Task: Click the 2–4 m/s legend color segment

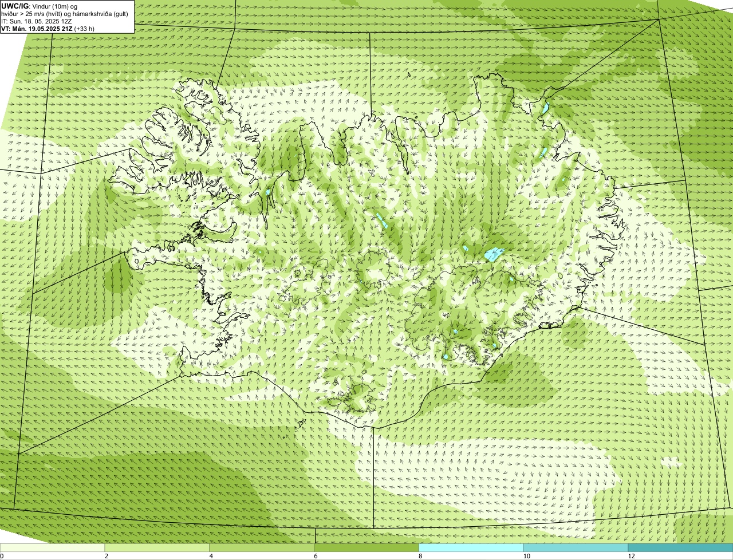Action: [157, 547]
